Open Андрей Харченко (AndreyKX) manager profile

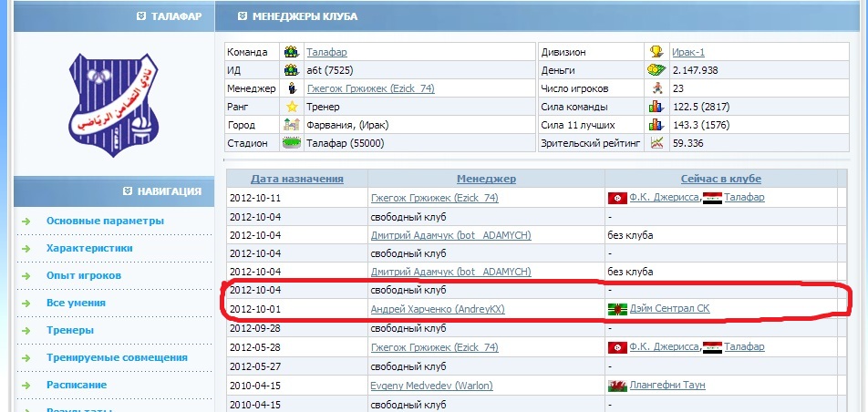click(438, 309)
